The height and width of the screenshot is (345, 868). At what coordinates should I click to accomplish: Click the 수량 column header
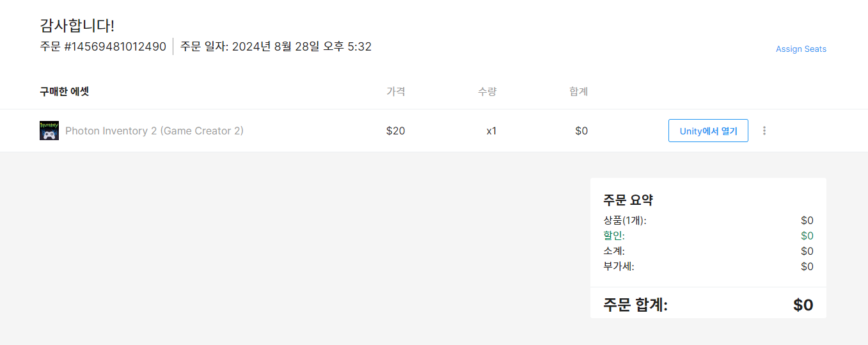pos(487,92)
